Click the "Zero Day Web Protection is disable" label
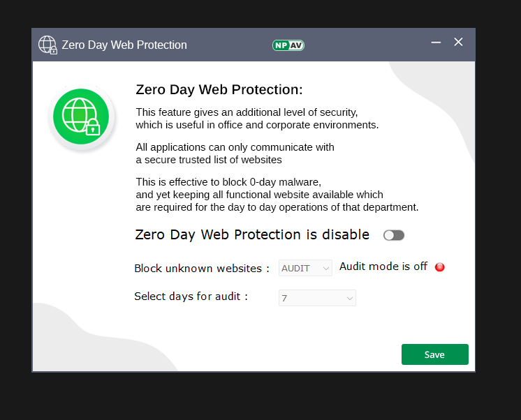 click(x=252, y=235)
